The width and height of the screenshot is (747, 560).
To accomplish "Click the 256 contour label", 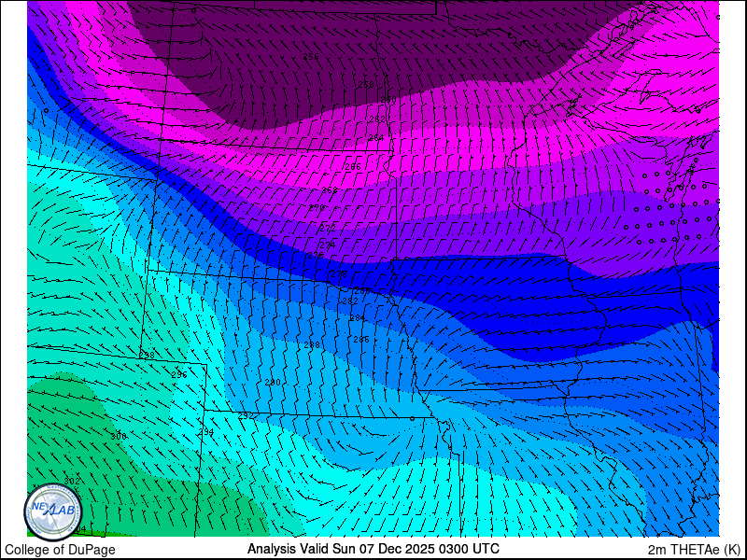I will tap(311, 57).
